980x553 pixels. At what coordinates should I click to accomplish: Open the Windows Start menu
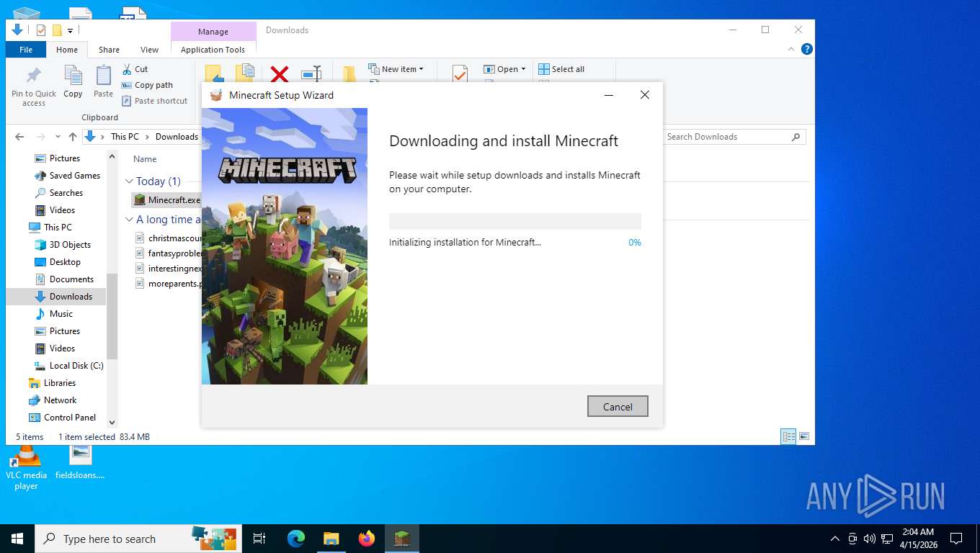coord(17,539)
